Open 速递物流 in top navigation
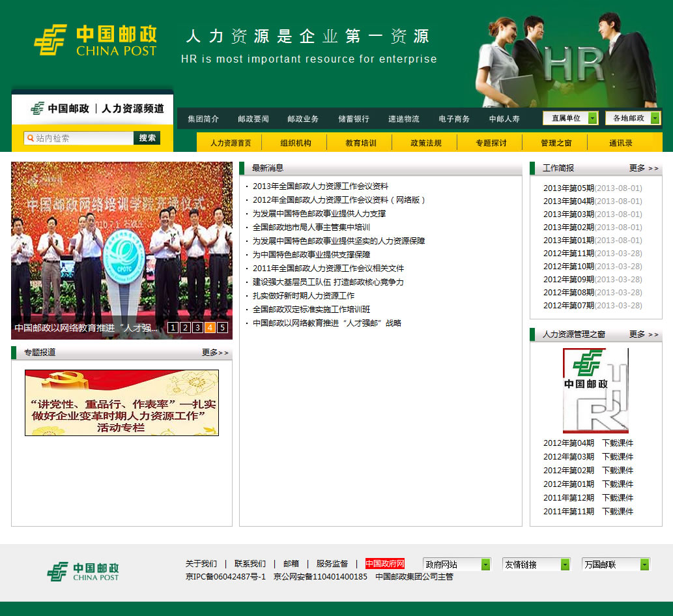 (x=404, y=119)
